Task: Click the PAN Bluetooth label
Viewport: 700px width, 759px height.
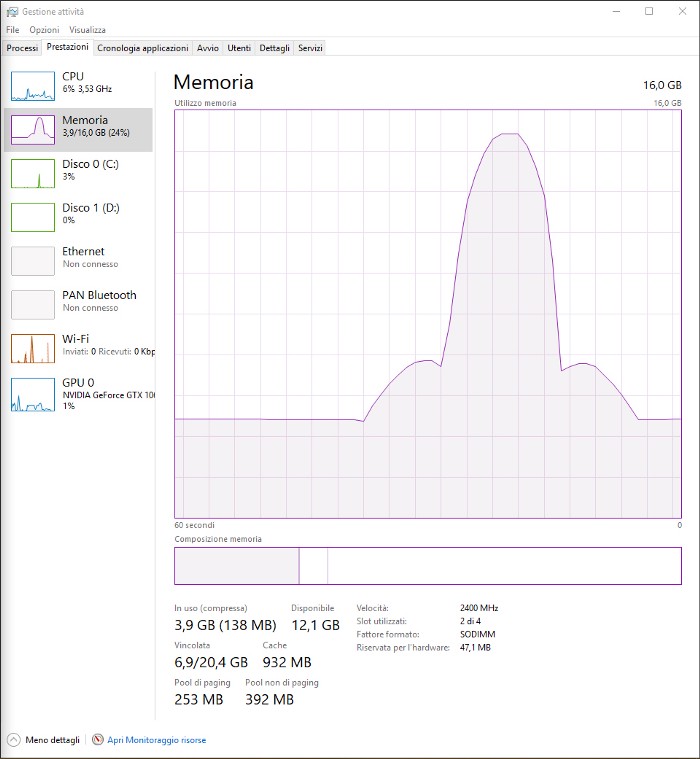Action: point(99,295)
